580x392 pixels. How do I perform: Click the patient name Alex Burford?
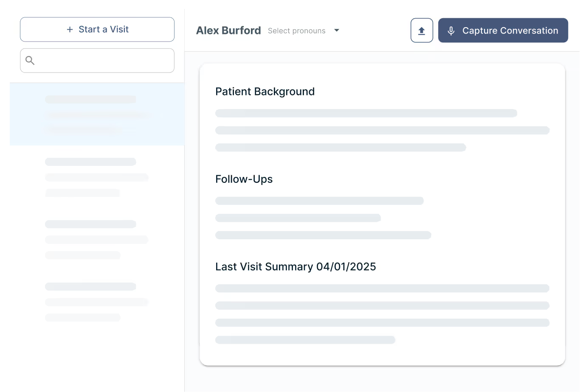[228, 31]
